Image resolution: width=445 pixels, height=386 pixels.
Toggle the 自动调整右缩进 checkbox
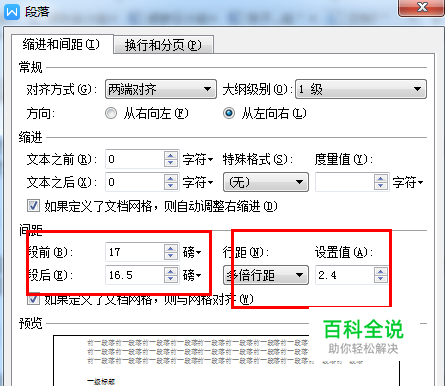pos(33,206)
